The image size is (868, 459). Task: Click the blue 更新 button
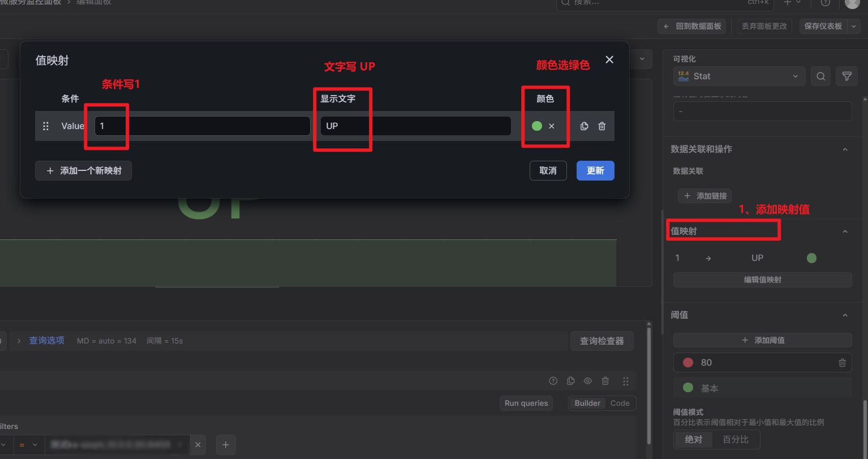(595, 170)
